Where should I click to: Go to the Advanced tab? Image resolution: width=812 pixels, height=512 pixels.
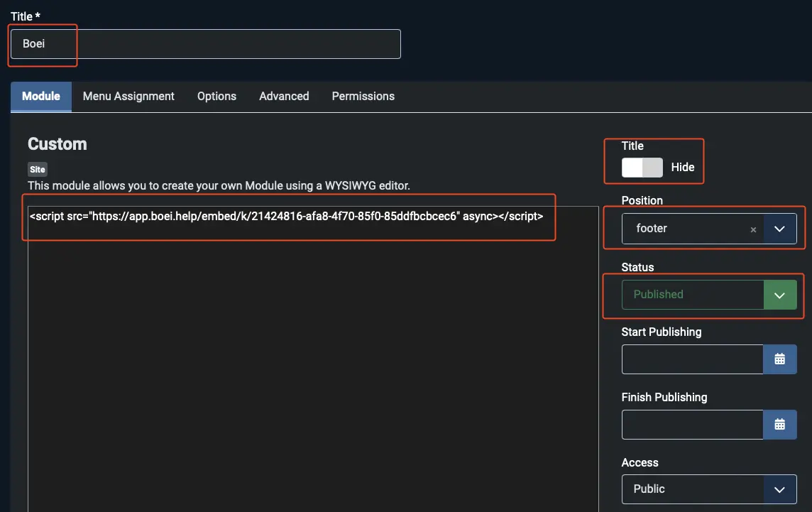coord(284,97)
